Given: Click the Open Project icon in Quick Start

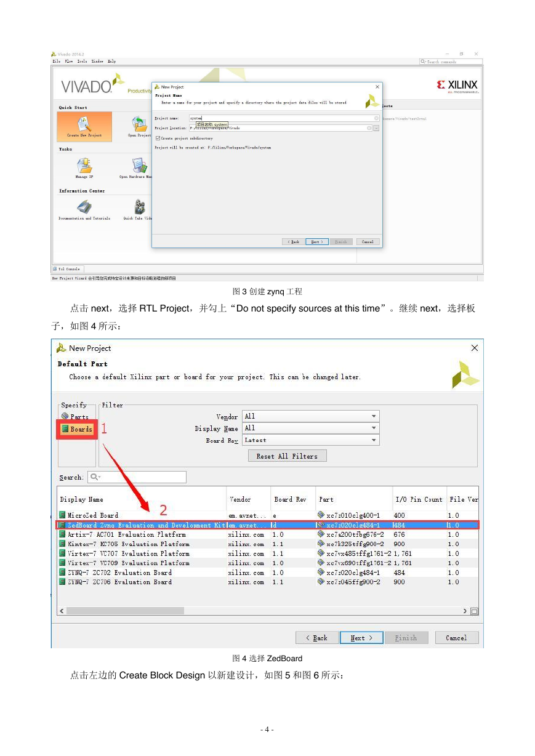Looking at the screenshot, I should 140,124.
